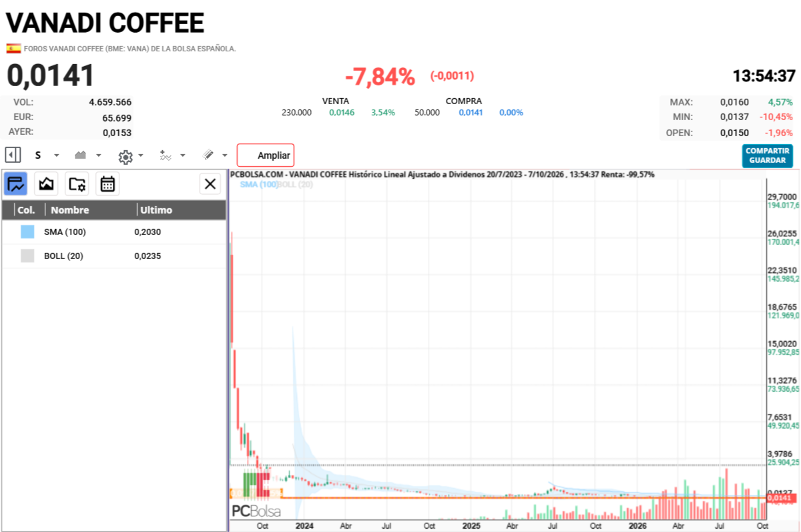
Task: Open the folder settings panel tab
Action: click(x=77, y=184)
